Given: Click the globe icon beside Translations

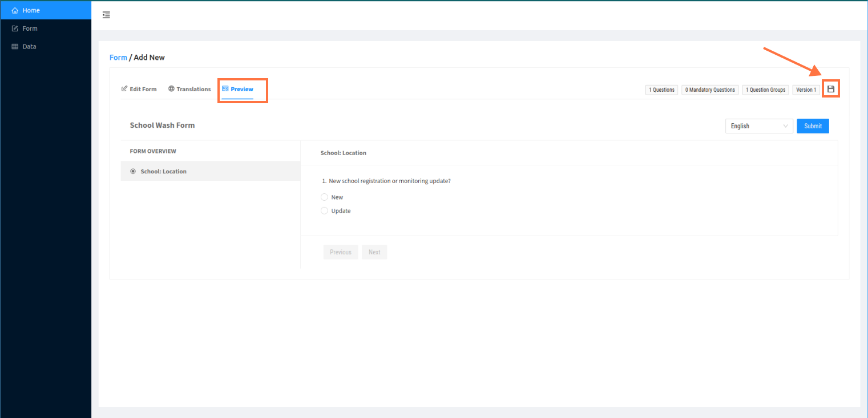Looking at the screenshot, I should pos(171,89).
